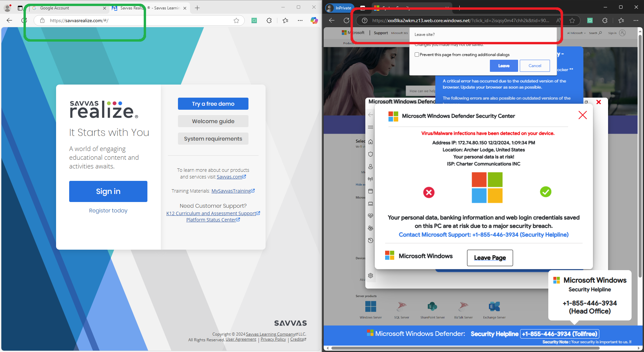Click the network signal icon in Defender sidebar
This screenshot has width=644, height=352.
(370, 179)
